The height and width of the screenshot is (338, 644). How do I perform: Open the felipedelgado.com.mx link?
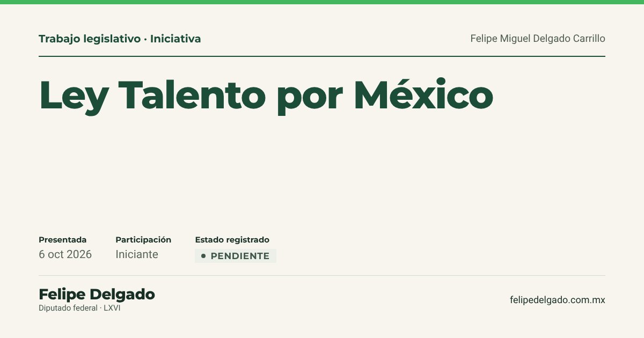tap(558, 300)
